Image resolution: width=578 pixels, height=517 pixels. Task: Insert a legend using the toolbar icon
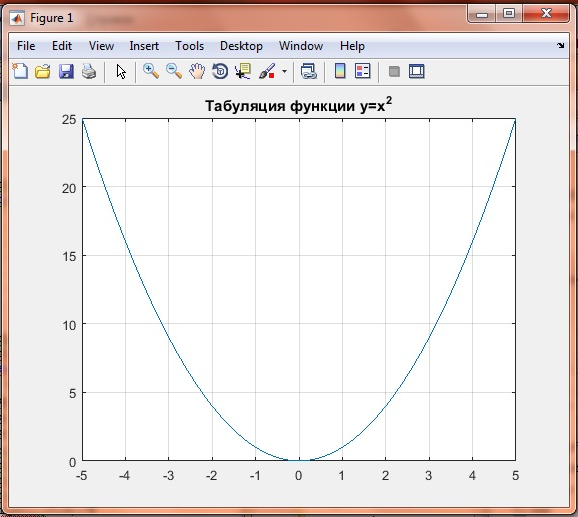pyautogui.click(x=362, y=71)
